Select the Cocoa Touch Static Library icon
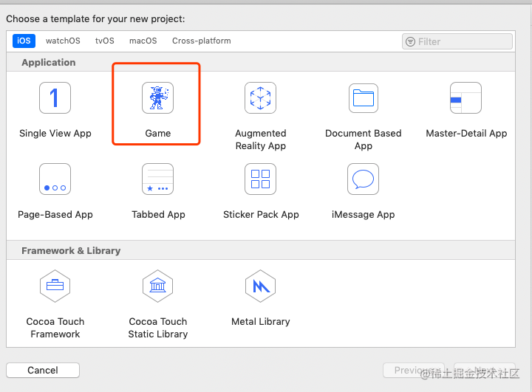The height and width of the screenshot is (392, 532). click(x=158, y=286)
